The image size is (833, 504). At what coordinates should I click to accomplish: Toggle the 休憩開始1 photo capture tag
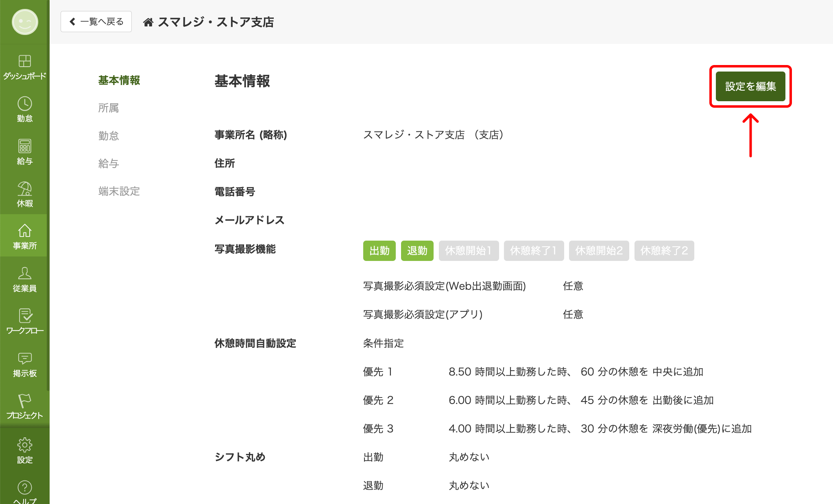point(469,251)
